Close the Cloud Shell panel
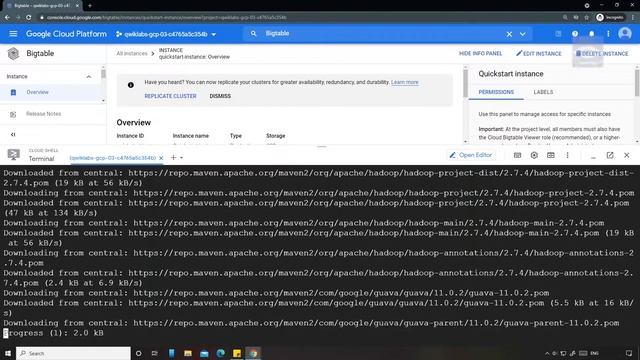640x360 pixels. [627, 155]
